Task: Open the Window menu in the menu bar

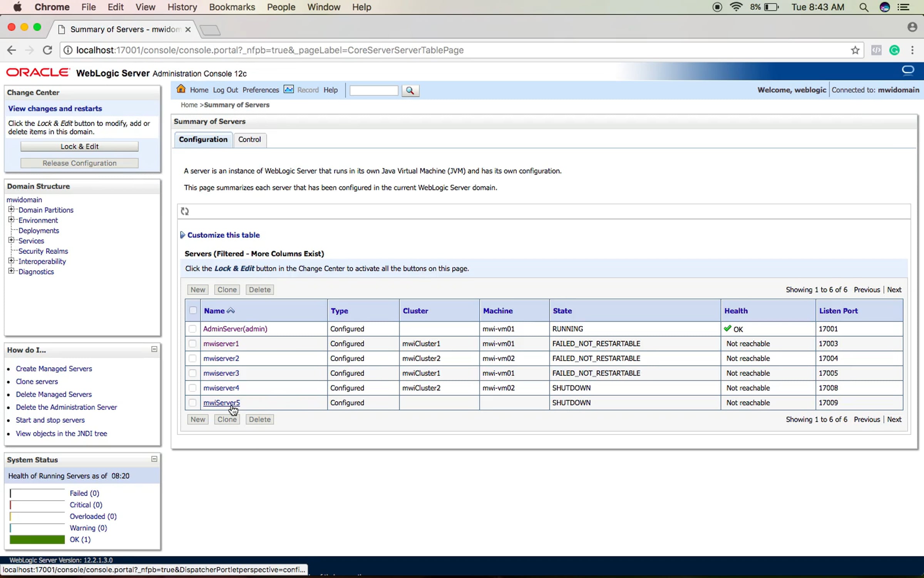Action: coord(324,7)
